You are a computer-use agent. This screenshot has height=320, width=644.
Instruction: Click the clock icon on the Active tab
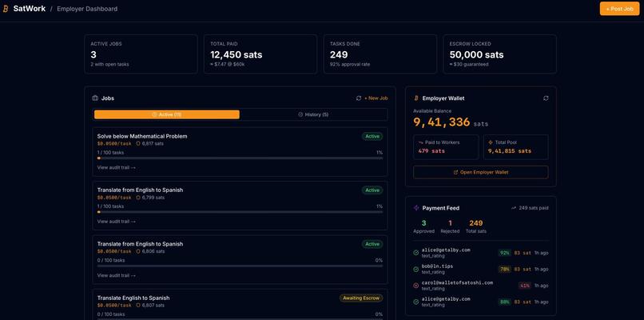click(154, 114)
